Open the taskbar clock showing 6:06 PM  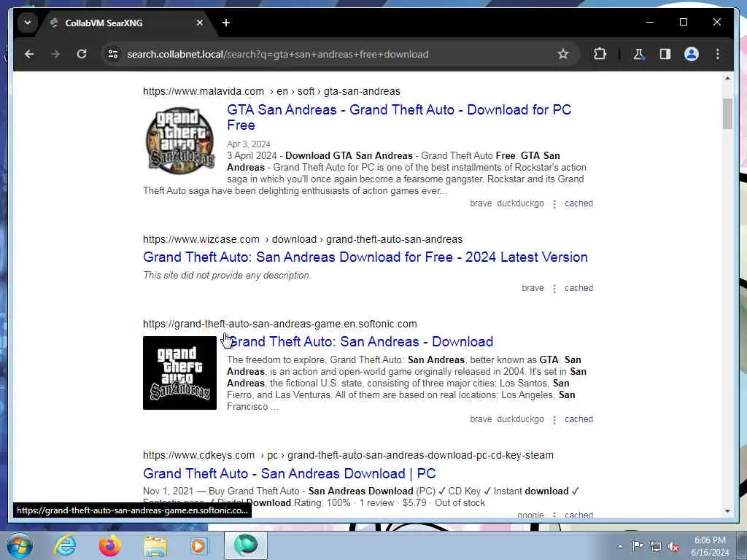click(710, 546)
